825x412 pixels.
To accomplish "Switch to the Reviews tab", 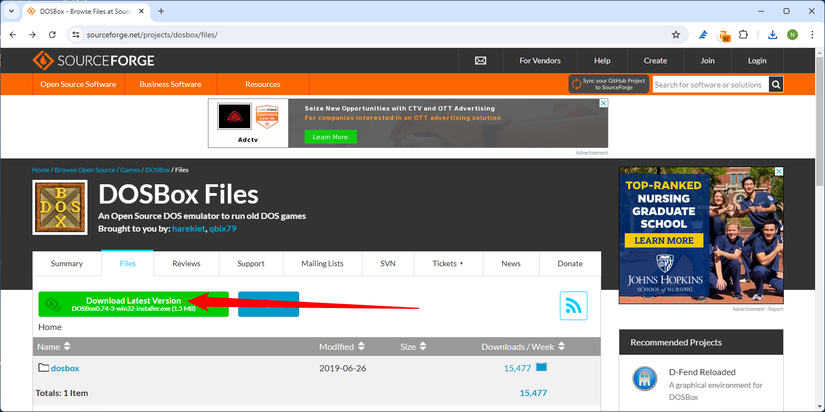I will (186, 263).
